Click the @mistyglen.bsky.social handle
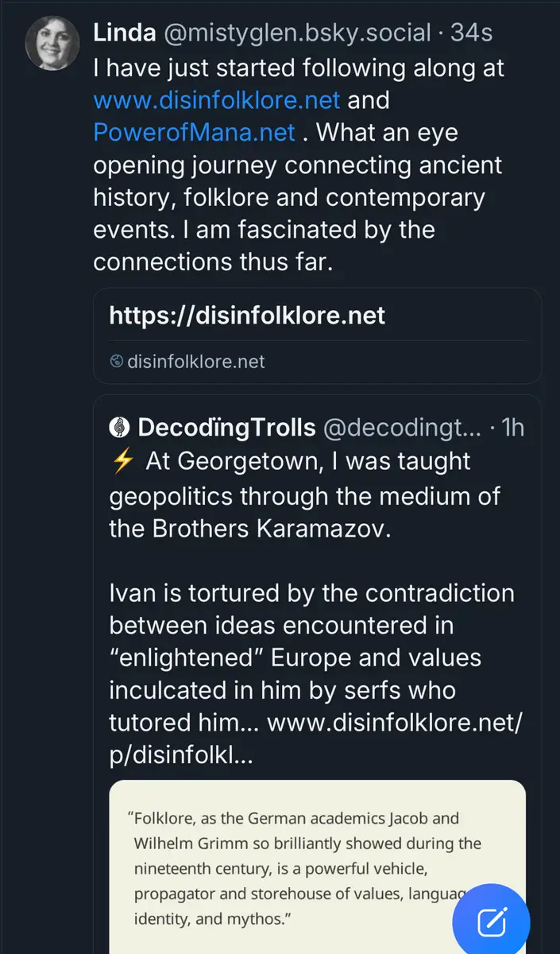The image size is (560, 954). [299, 33]
